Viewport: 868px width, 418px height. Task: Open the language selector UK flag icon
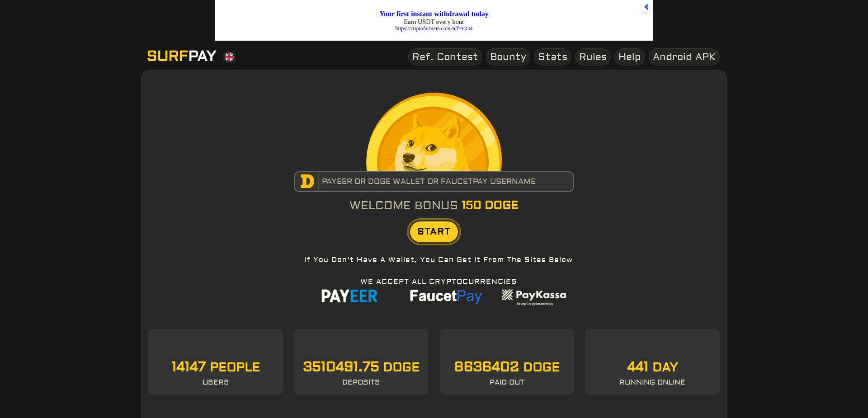click(x=229, y=57)
